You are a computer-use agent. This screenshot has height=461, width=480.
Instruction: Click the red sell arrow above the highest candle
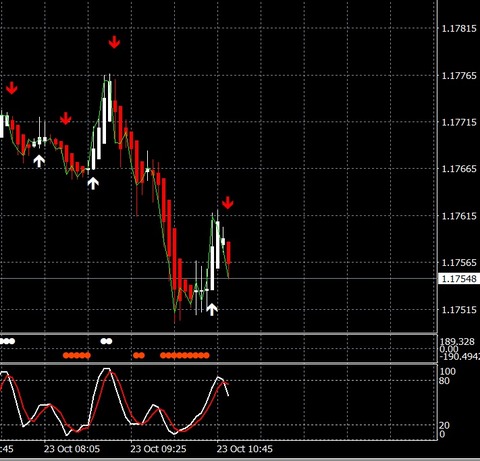tap(114, 42)
